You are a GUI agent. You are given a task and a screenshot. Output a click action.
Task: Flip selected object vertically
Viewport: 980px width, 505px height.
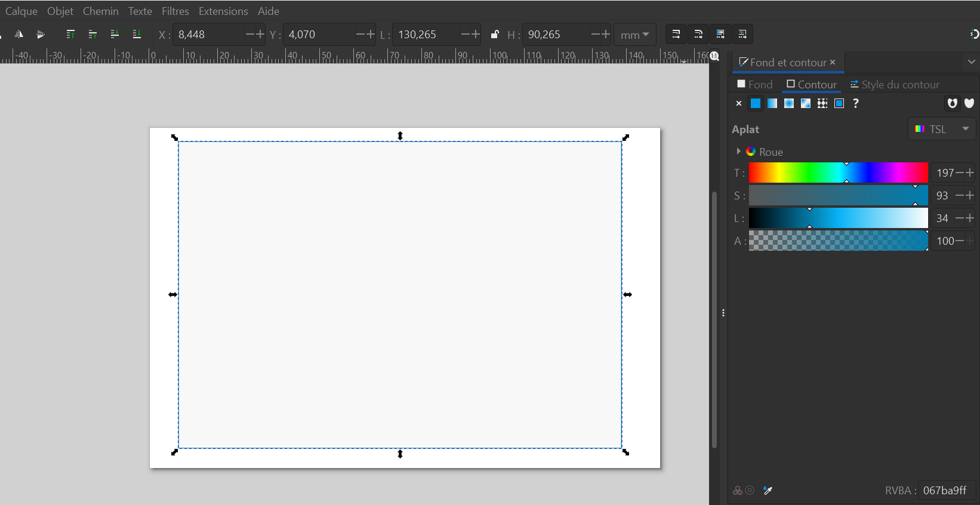pyautogui.click(x=40, y=35)
